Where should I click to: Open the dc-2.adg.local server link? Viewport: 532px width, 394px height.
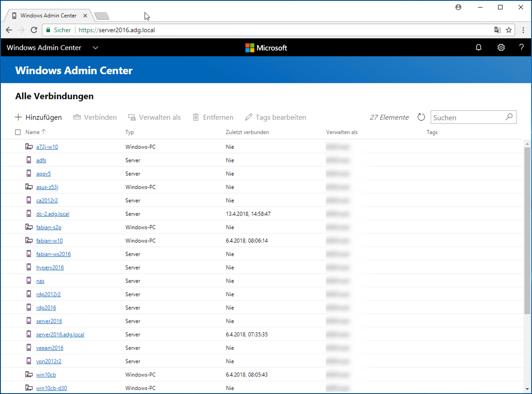[53, 214]
